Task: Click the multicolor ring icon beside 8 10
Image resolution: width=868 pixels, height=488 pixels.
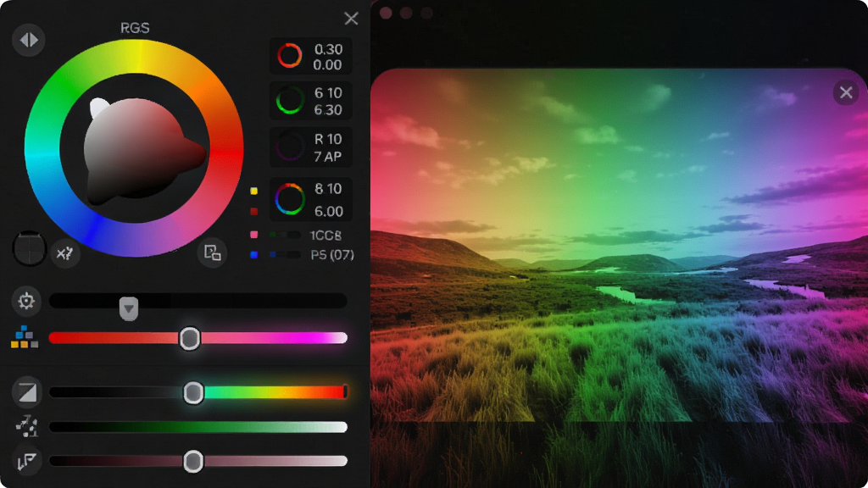Action: pyautogui.click(x=290, y=199)
